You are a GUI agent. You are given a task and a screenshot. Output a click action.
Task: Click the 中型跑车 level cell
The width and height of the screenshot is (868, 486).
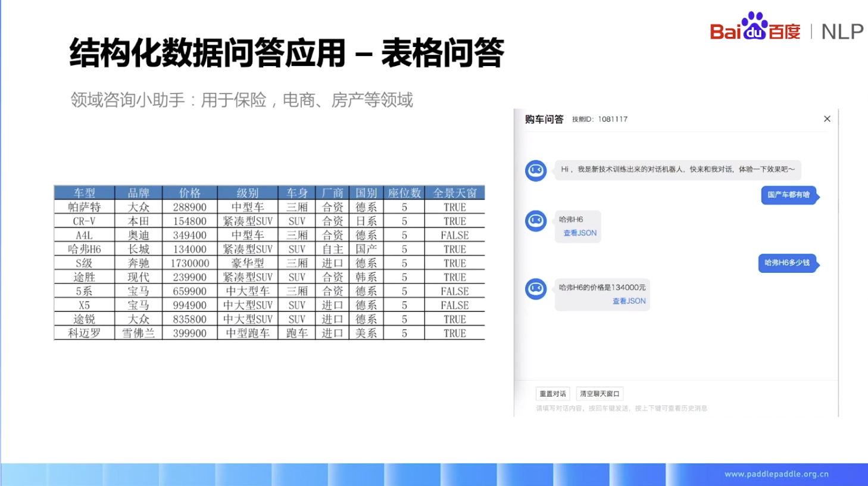click(248, 333)
